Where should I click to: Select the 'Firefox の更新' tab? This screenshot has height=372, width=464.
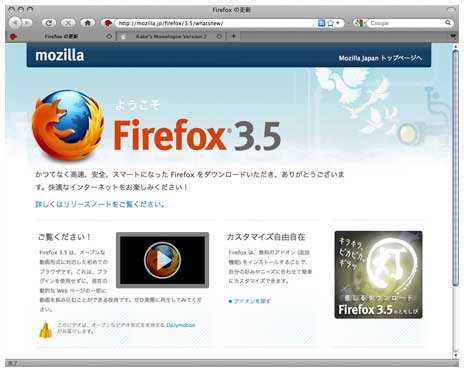[61, 36]
